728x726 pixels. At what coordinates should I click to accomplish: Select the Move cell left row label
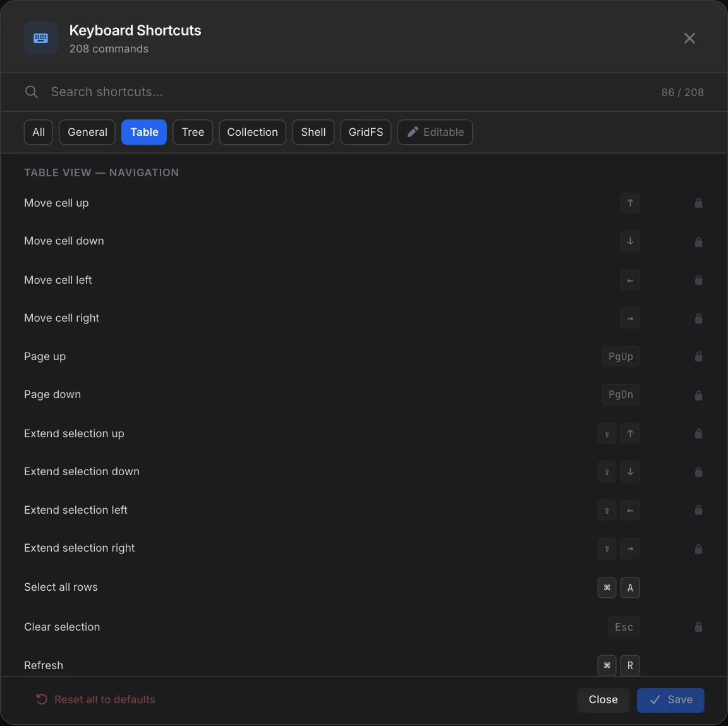tap(58, 280)
